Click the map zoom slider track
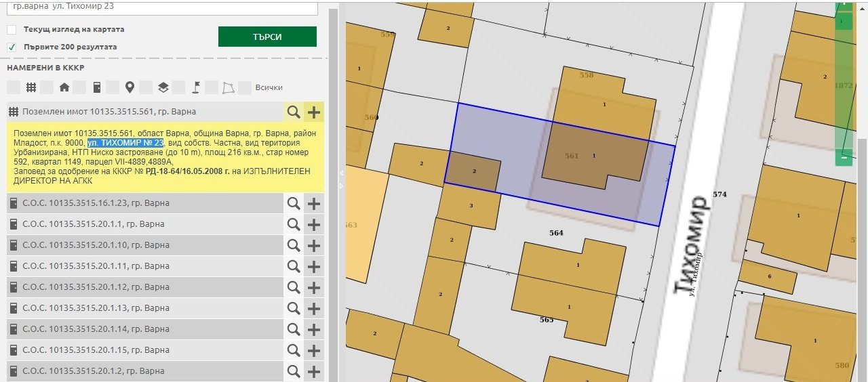Screen dimensions: 868x382 pos(844,88)
